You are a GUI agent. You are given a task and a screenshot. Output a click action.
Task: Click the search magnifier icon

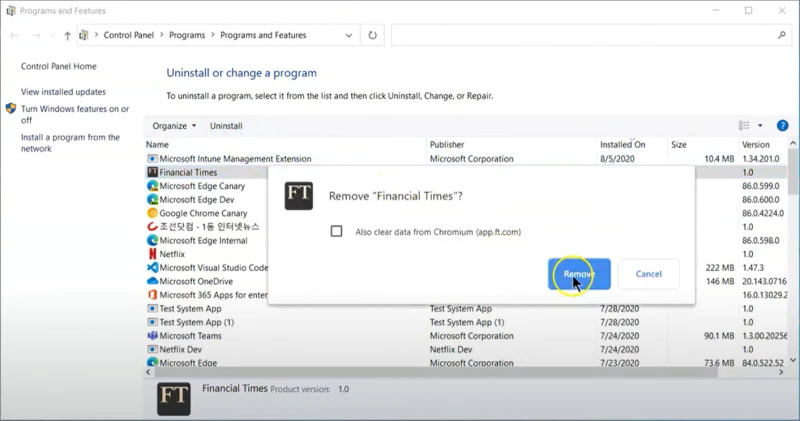(782, 35)
